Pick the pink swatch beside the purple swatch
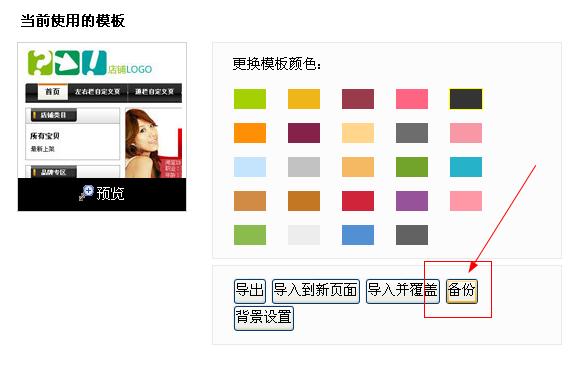 [x=466, y=201]
